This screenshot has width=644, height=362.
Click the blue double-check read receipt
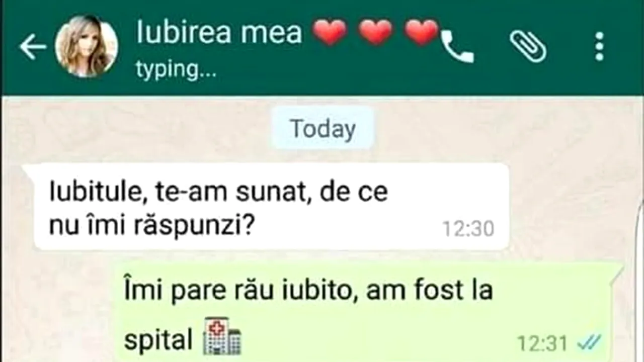point(589,343)
